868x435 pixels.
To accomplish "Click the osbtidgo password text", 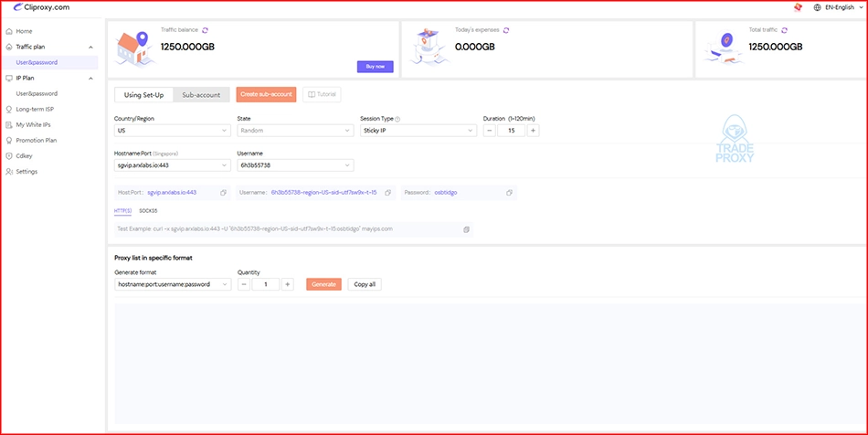I will [x=446, y=193].
